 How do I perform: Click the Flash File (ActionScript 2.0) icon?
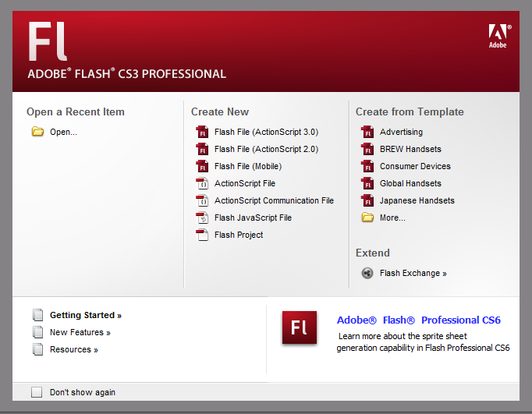tap(202, 149)
